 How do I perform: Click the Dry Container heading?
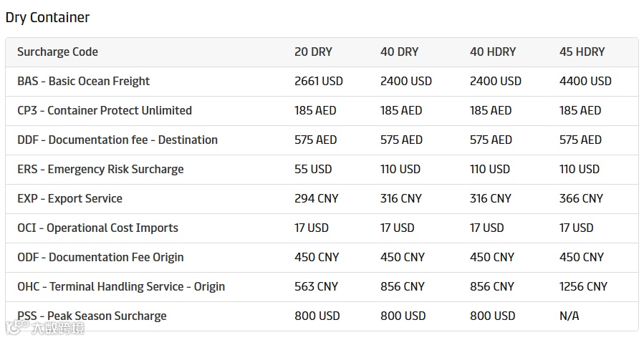click(47, 17)
